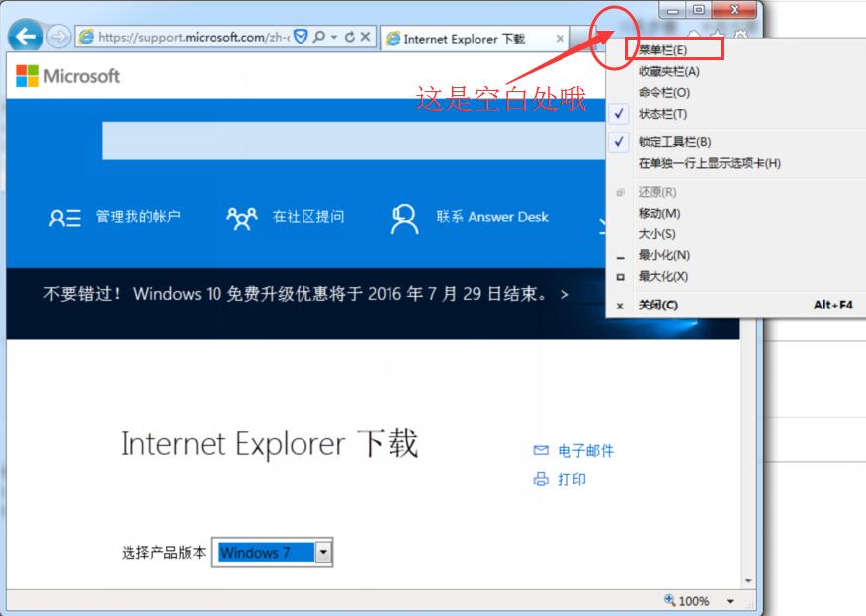
Task: Click inside the light blue search box
Action: pyautogui.click(x=354, y=140)
